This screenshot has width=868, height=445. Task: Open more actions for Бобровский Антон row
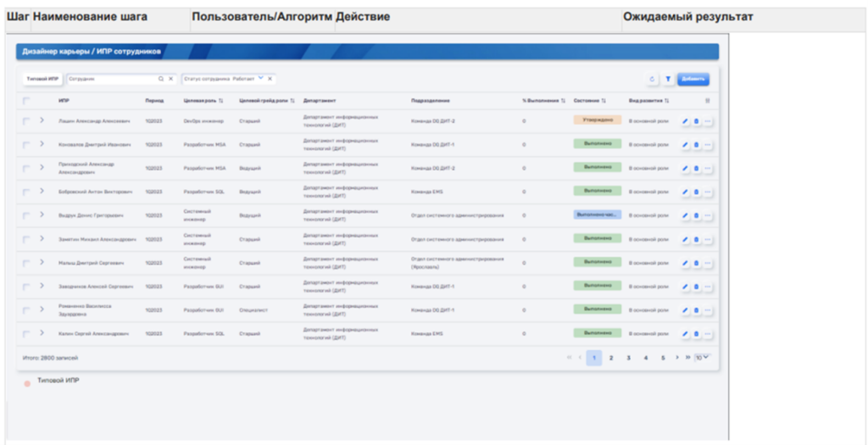coord(708,192)
